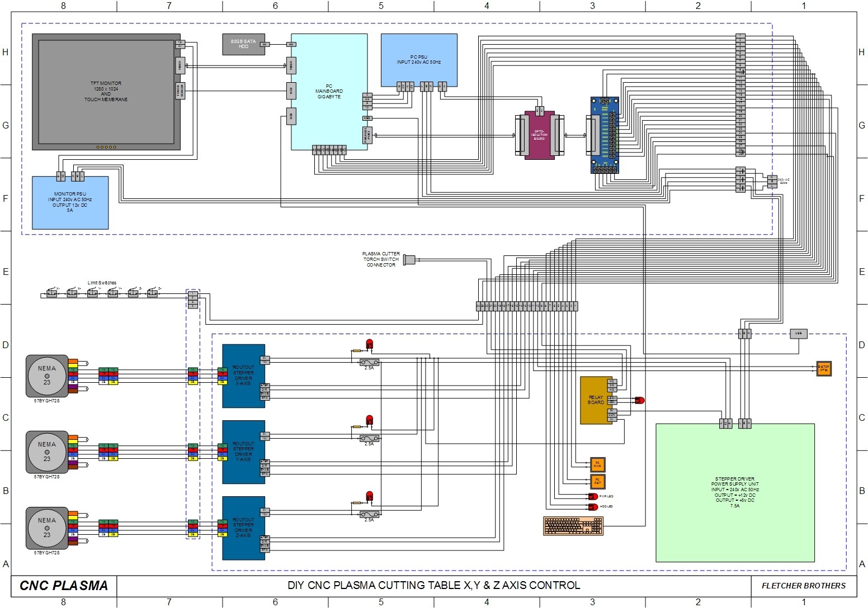Click the plasma cutter torch switch connector
868x608 pixels.
tap(409, 260)
